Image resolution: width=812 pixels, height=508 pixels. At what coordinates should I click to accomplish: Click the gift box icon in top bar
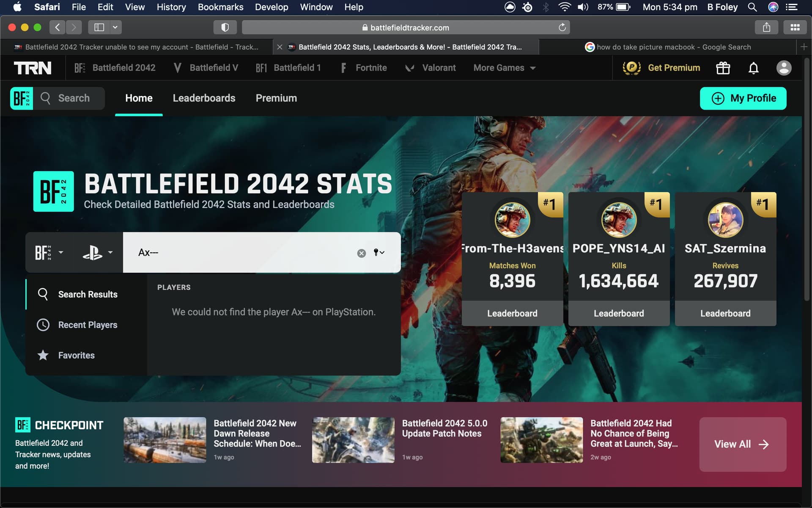click(x=723, y=68)
